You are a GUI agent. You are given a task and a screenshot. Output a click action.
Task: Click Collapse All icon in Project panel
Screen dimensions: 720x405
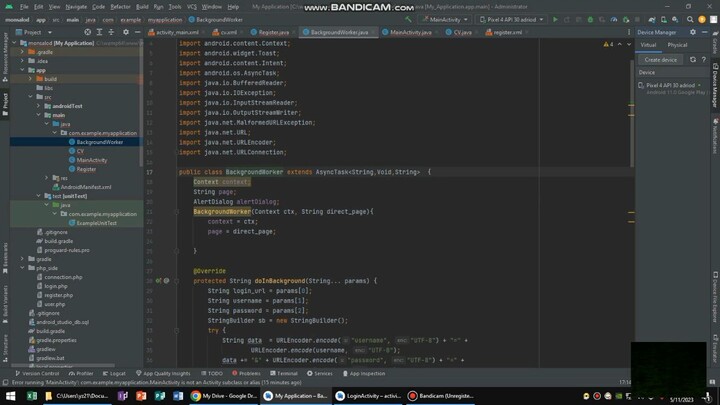[111, 32]
